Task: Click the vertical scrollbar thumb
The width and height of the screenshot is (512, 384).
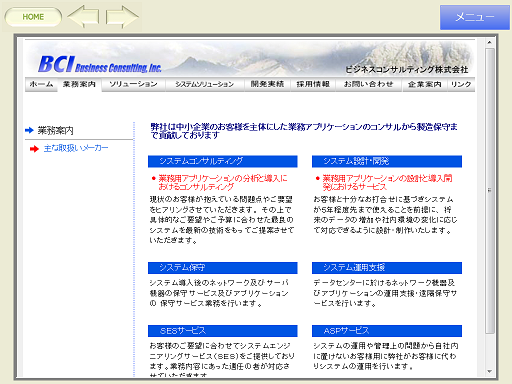Action: [489, 191]
